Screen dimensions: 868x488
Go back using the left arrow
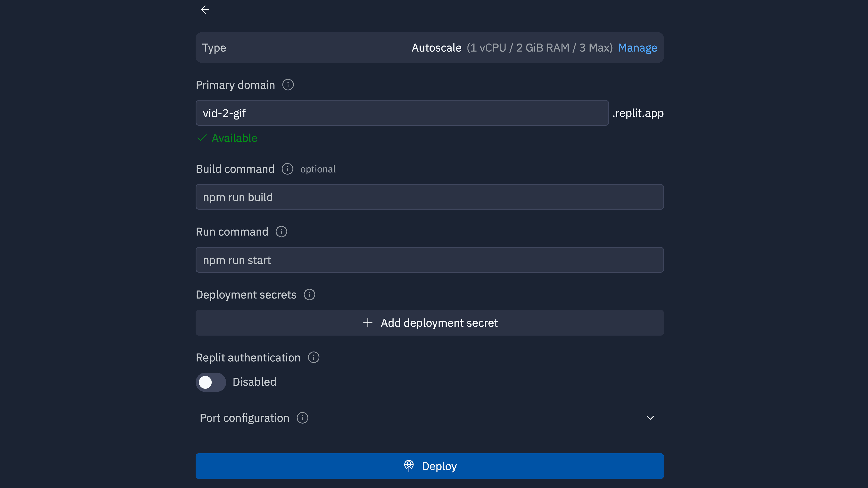point(205,10)
